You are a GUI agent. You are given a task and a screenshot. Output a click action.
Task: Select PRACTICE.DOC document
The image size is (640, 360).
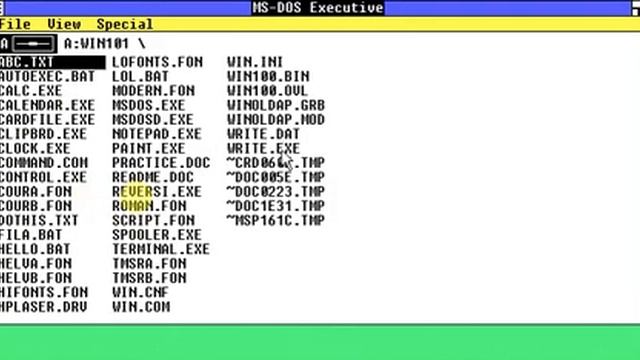[x=161, y=163]
